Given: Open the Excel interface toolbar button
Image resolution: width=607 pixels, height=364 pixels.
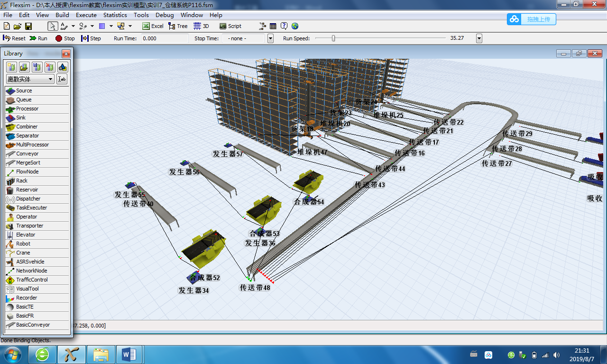Looking at the screenshot, I should (153, 26).
